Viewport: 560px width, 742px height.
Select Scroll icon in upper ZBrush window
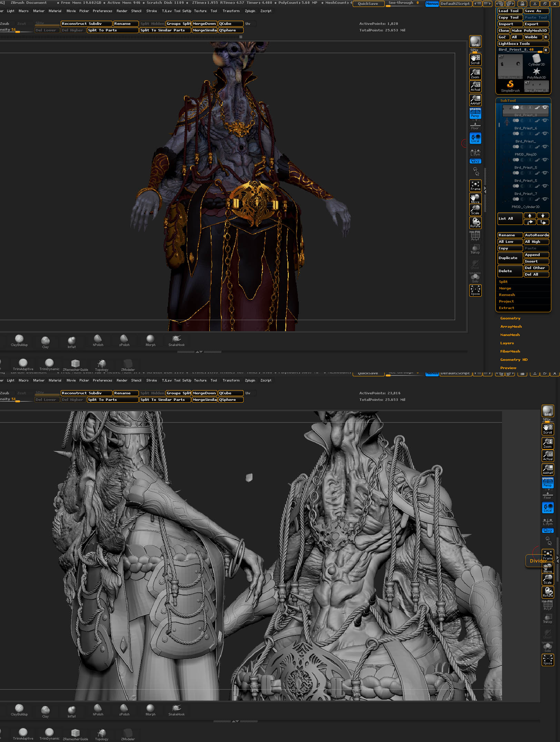(x=475, y=60)
